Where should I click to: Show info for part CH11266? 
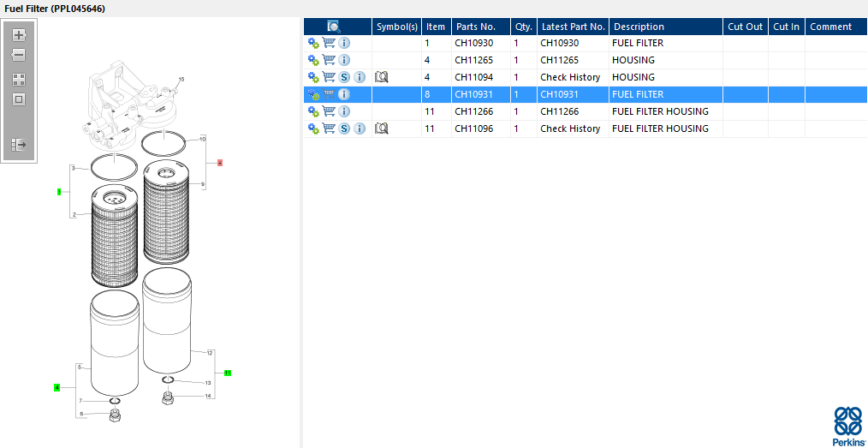pos(344,111)
